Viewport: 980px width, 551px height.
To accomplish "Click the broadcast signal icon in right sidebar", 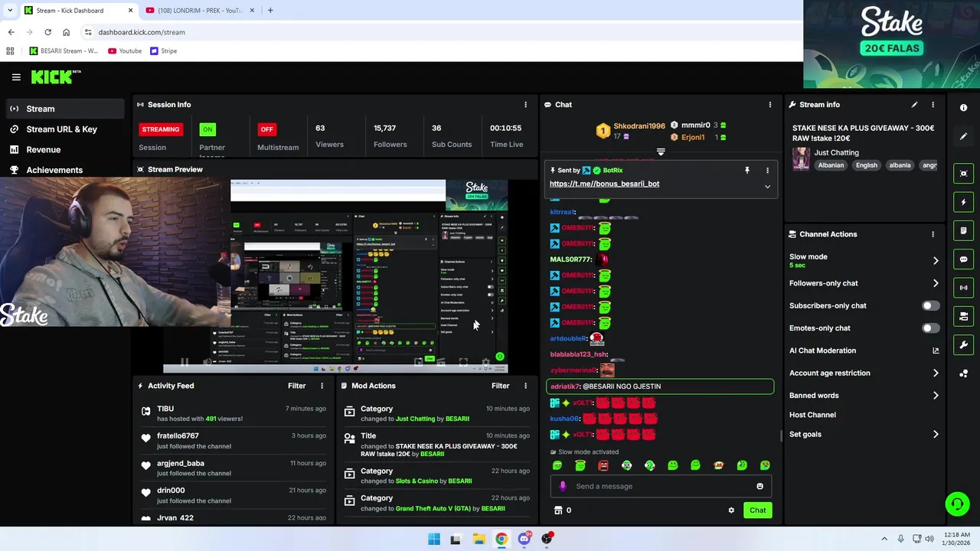I will pos(964,288).
